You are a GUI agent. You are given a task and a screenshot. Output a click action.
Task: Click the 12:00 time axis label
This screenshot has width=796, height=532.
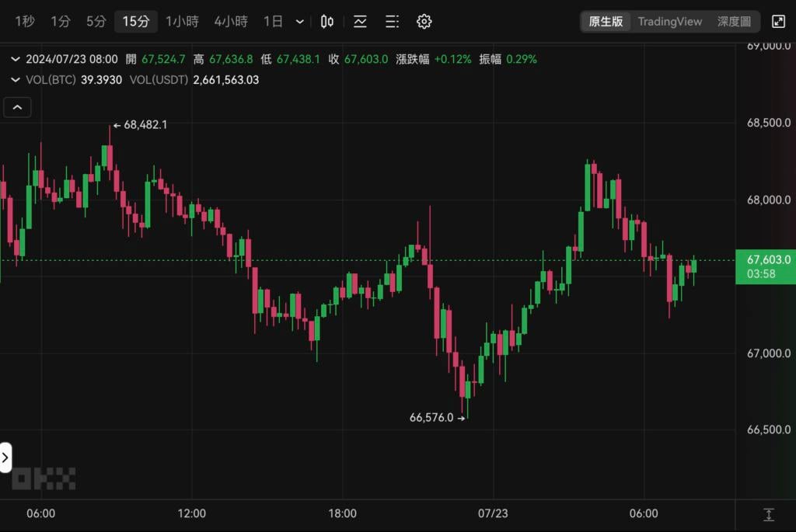(x=192, y=513)
